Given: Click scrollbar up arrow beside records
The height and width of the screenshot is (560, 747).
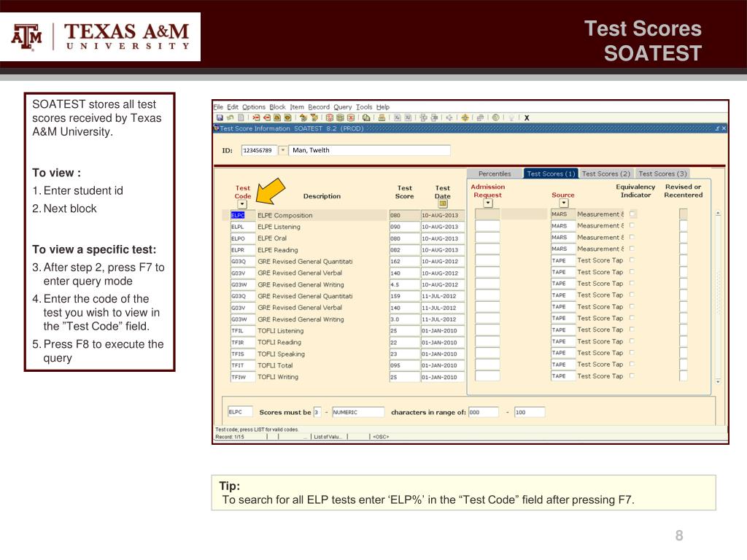Looking at the screenshot, I should (718, 214).
